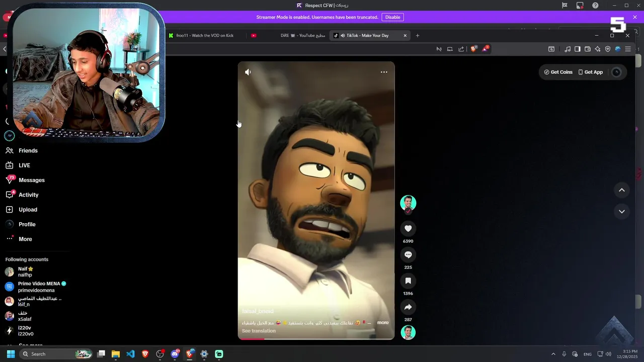Screen dimensions: 644x362
Task: Open the creator's avatar above the like button
Action: [408, 203]
